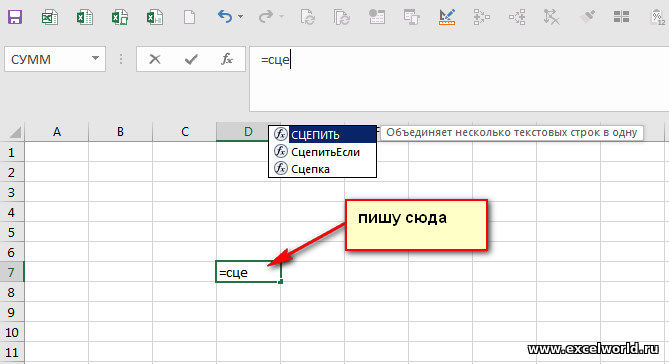This screenshot has width=669, height=364.
Task: Expand the Redo history dropdown arrow
Action: (x=282, y=17)
